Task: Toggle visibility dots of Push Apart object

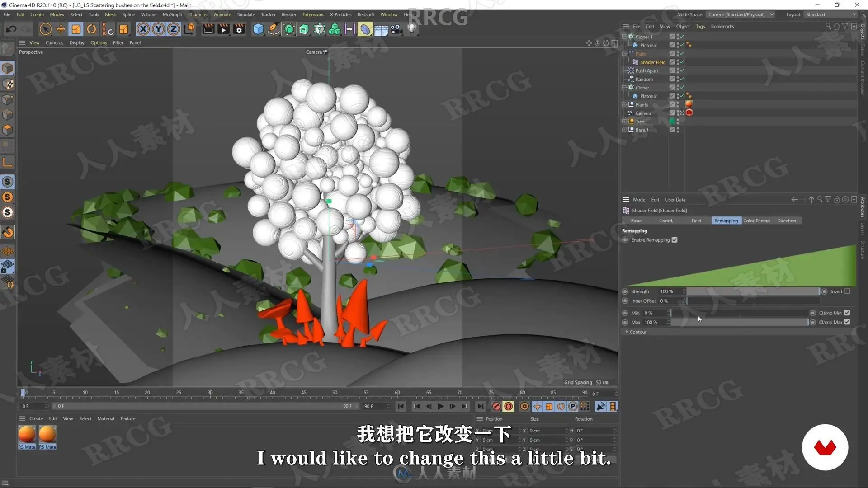Action: click(678, 70)
